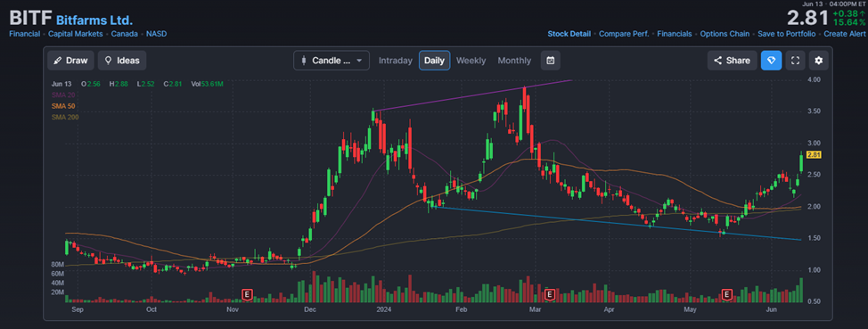Enter fullscreen chart mode

coord(796,61)
